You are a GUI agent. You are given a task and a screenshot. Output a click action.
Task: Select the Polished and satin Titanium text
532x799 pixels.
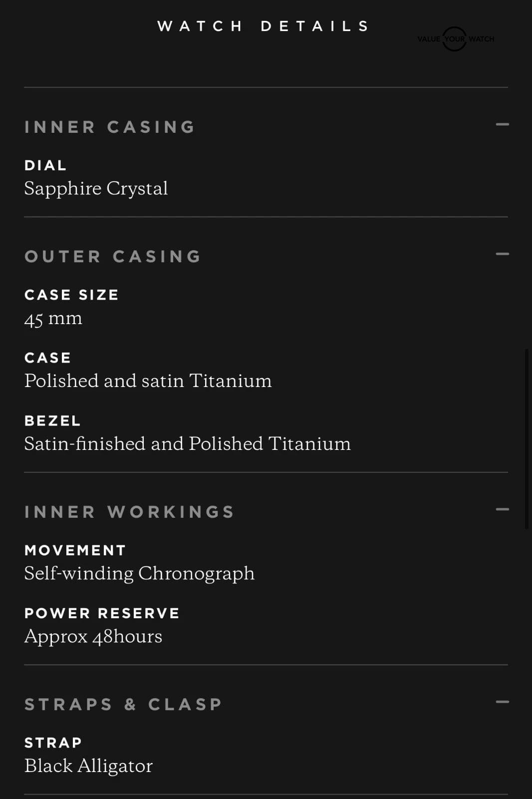[148, 381]
